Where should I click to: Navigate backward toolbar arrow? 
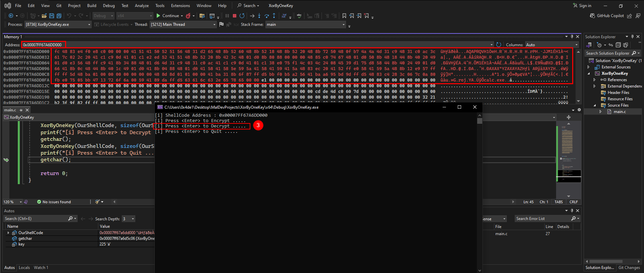pyautogui.click(x=11, y=16)
